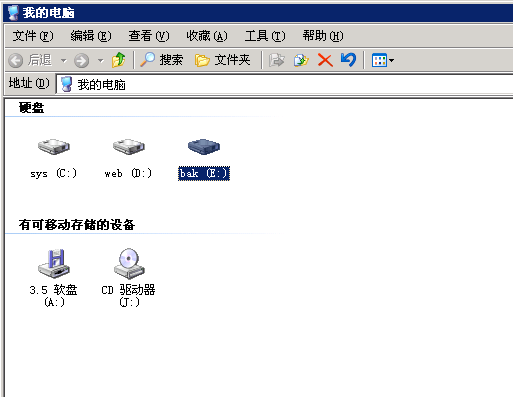
Task: Toggle the Folders (文件夹) pane button
Action: pyautogui.click(x=222, y=60)
